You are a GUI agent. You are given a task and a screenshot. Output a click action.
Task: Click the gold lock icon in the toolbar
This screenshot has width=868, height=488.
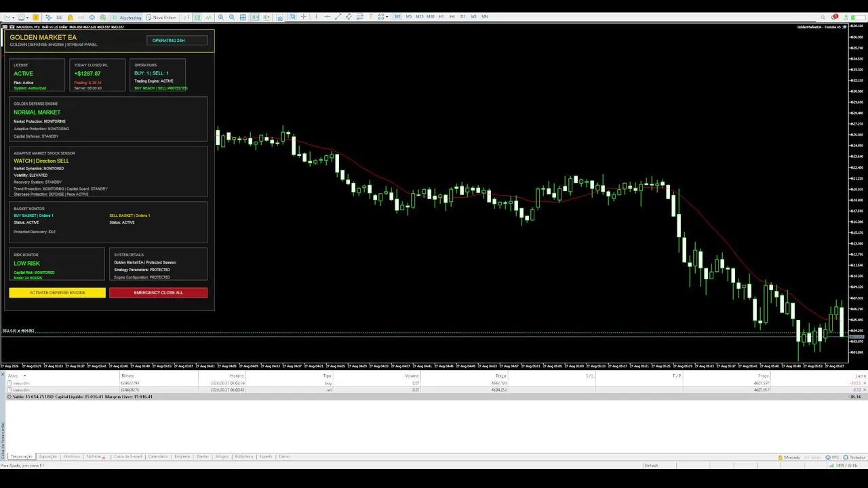tap(71, 18)
